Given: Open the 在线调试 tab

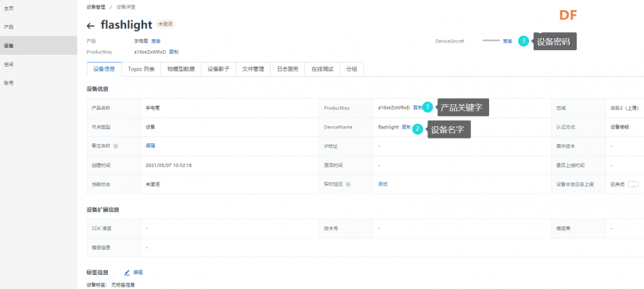Looking at the screenshot, I should 322,69.
